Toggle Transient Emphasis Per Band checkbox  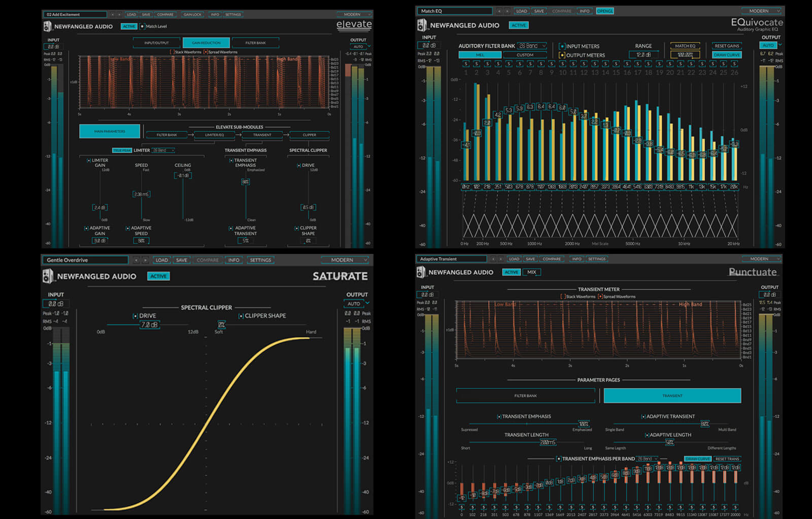pos(559,459)
